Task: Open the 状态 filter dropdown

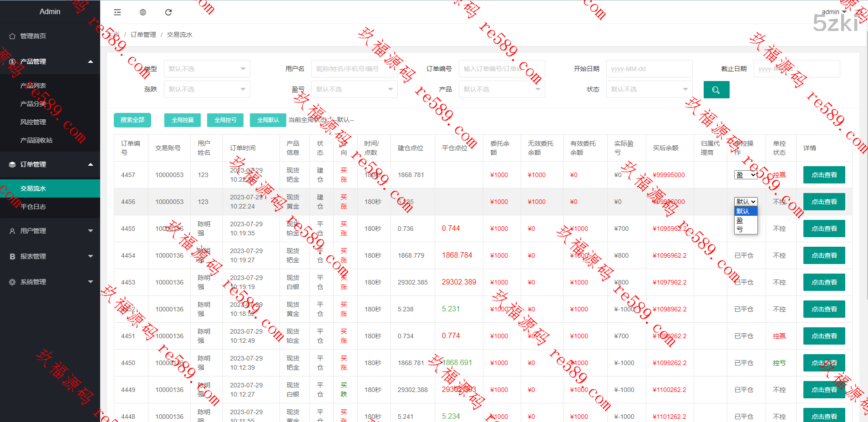Action: point(649,89)
